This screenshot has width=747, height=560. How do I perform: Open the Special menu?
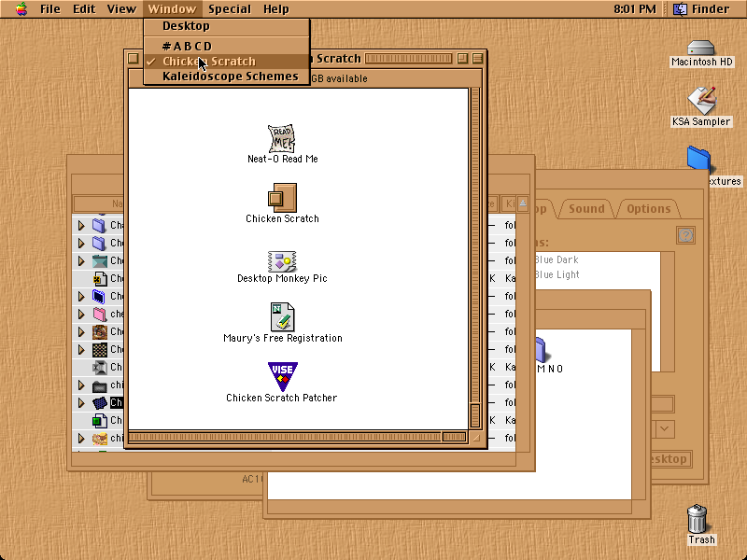coord(229,9)
